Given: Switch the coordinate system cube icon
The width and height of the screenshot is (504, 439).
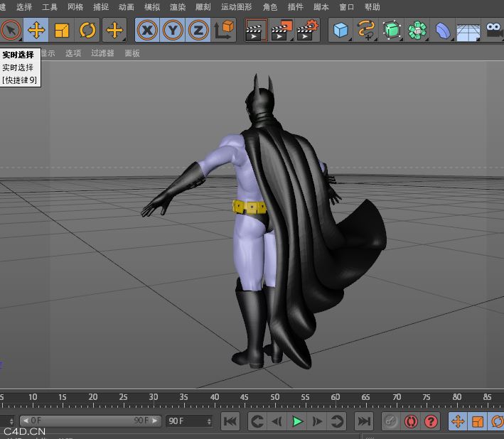Looking at the screenshot, I should click(224, 31).
